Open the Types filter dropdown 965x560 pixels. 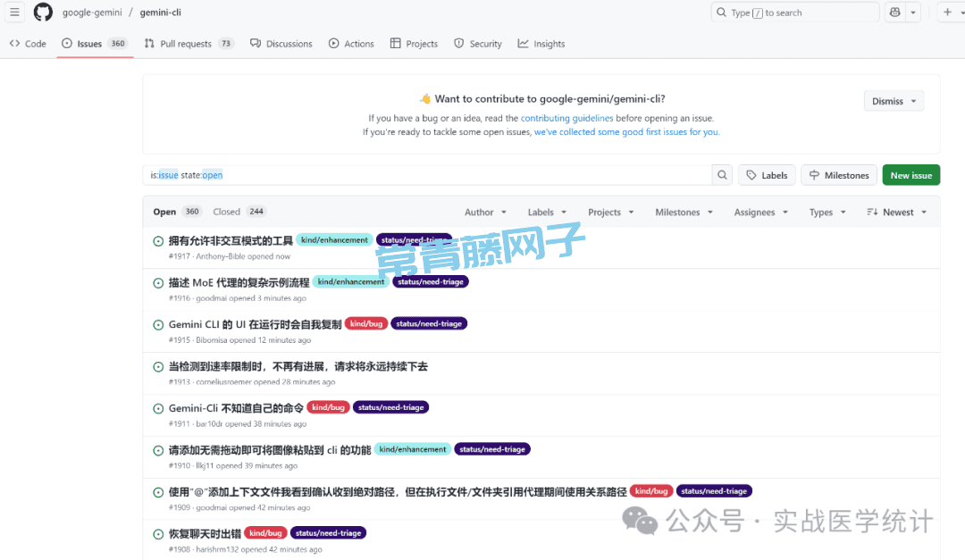(x=827, y=213)
